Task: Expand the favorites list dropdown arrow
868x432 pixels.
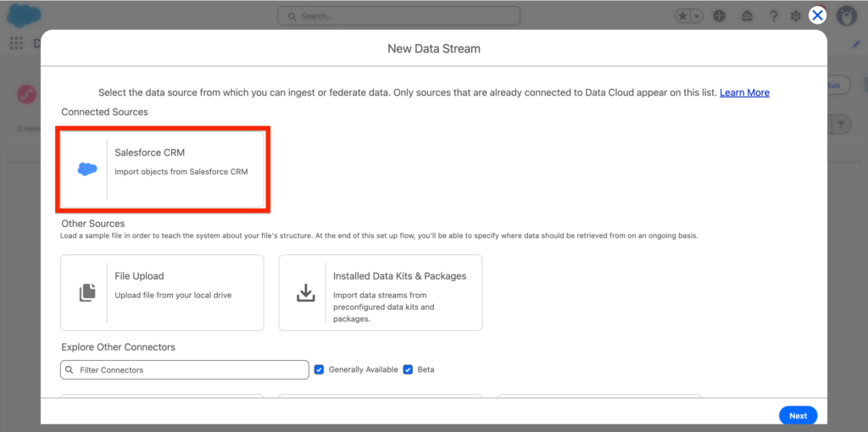Action: [x=697, y=16]
